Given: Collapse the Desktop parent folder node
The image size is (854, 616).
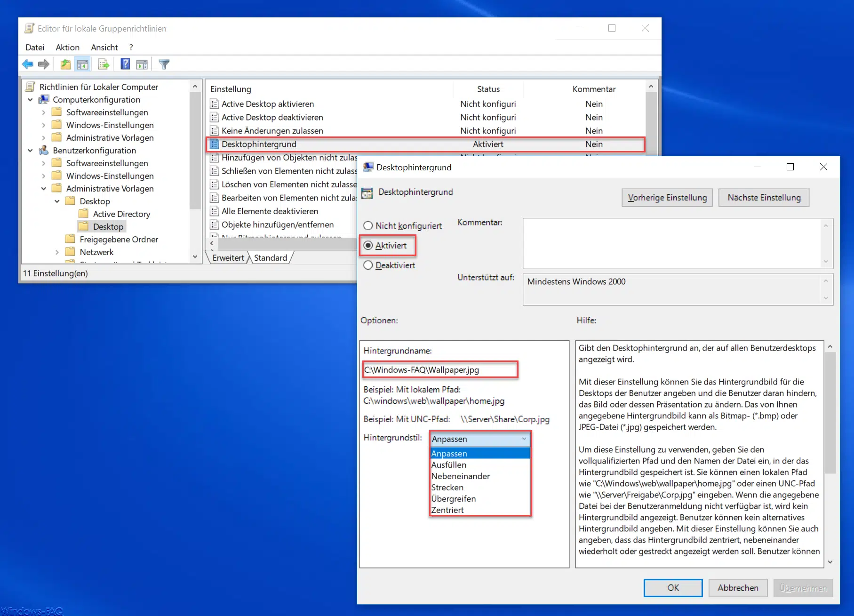Looking at the screenshot, I should pos(57,201).
